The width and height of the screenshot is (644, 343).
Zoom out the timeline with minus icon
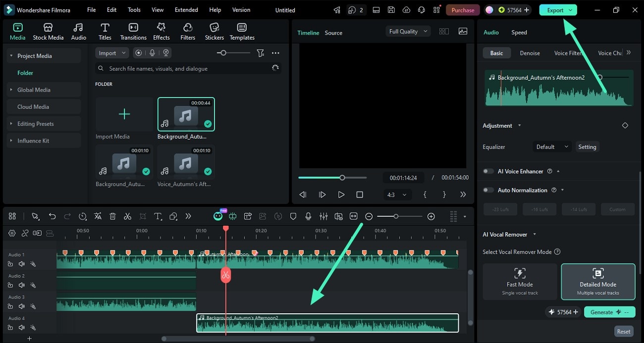pyautogui.click(x=369, y=216)
